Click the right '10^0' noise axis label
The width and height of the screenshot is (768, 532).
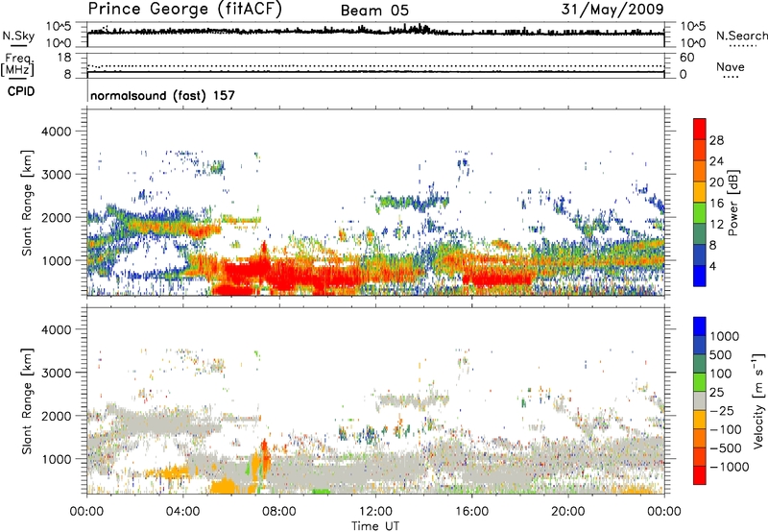click(x=692, y=42)
